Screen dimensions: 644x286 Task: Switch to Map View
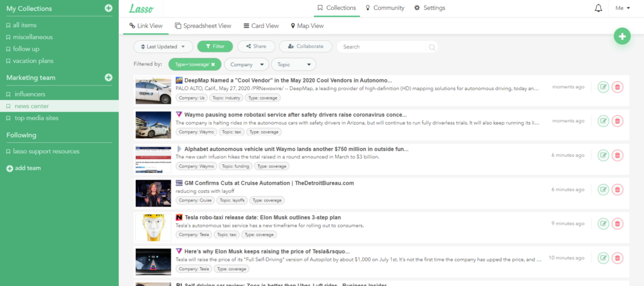pos(307,26)
